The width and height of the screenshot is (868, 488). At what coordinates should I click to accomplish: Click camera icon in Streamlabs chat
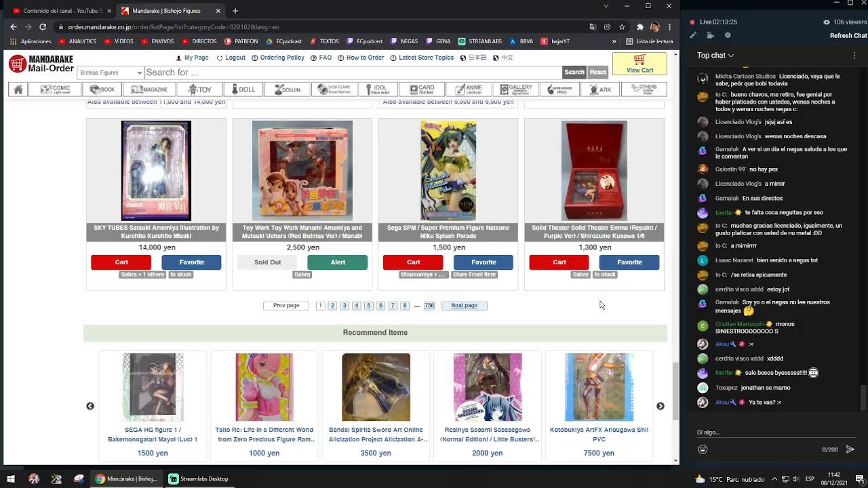pyautogui.click(x=710, y=35)
